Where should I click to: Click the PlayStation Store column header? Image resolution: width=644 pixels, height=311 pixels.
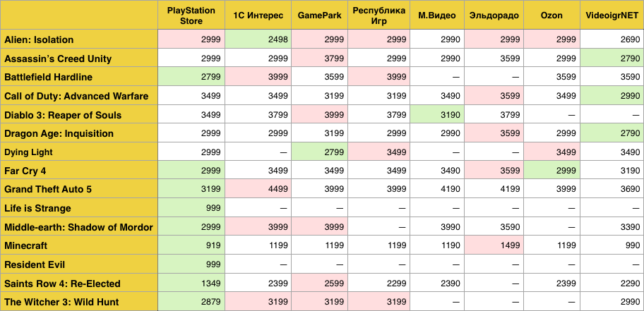(191, 16)
